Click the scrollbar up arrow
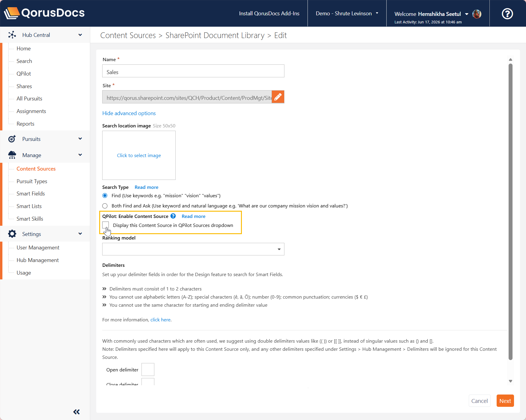This screenshot has width=526, height=420. (510, 59)
